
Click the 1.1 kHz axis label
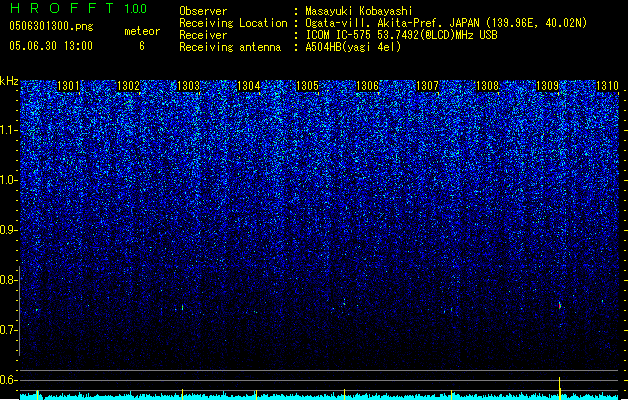click(x=9, y=130)
